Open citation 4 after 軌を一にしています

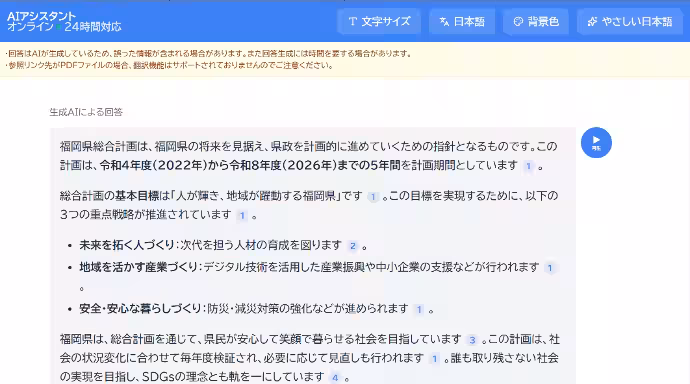(335, 378)
